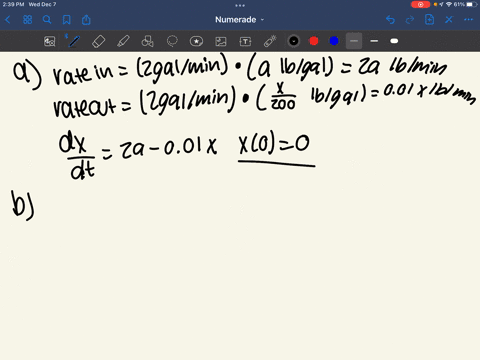The width and height of the screenshot is (480, 360).
Task: Select the medium stroke thickness
Action: [x=374, y=41]
